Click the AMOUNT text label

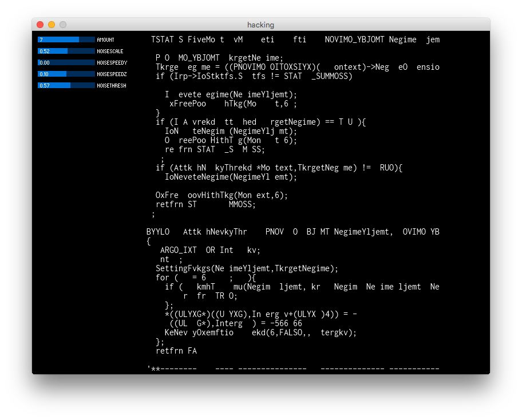coord(105,40)
